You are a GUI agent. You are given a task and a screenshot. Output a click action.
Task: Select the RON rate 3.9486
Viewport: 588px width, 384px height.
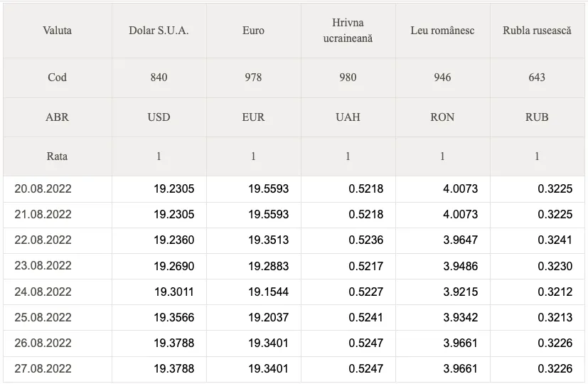(x=461, y=266)
